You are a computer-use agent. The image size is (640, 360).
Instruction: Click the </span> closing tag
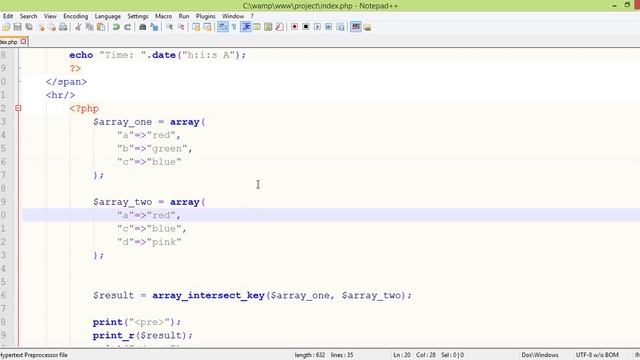pyautogui.click(x=66, y=82)
